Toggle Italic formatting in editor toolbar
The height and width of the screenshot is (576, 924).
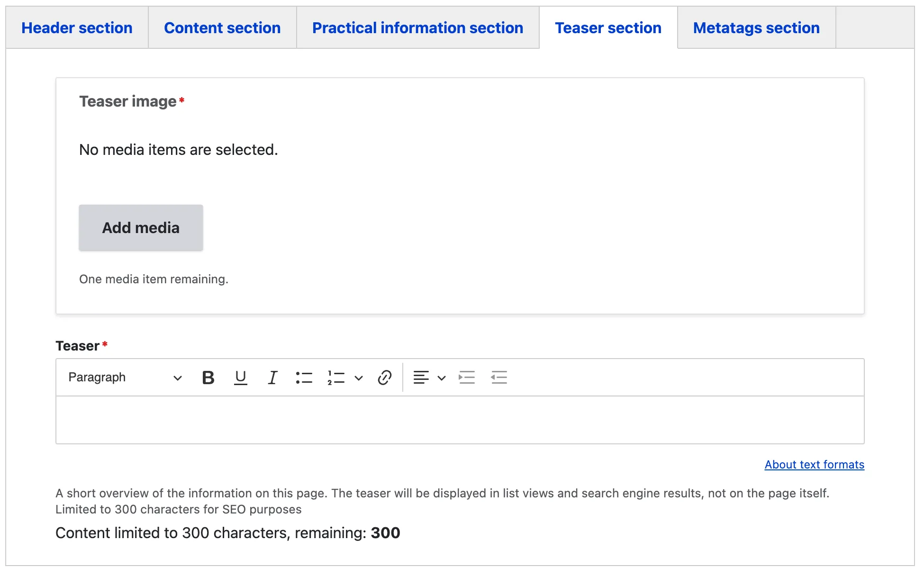[x=272, y=378]
